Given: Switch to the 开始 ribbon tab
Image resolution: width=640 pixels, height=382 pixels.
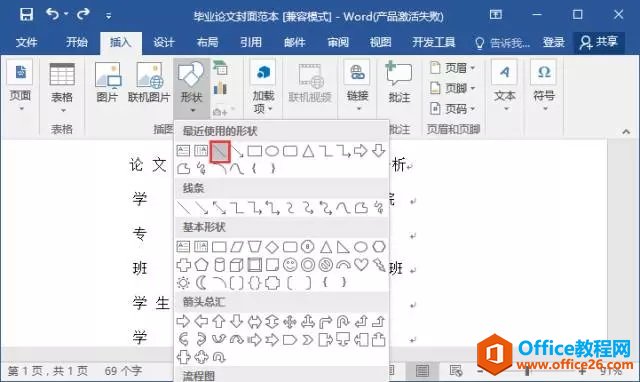Looking at the screenshot, I should (x=77, y=42).
